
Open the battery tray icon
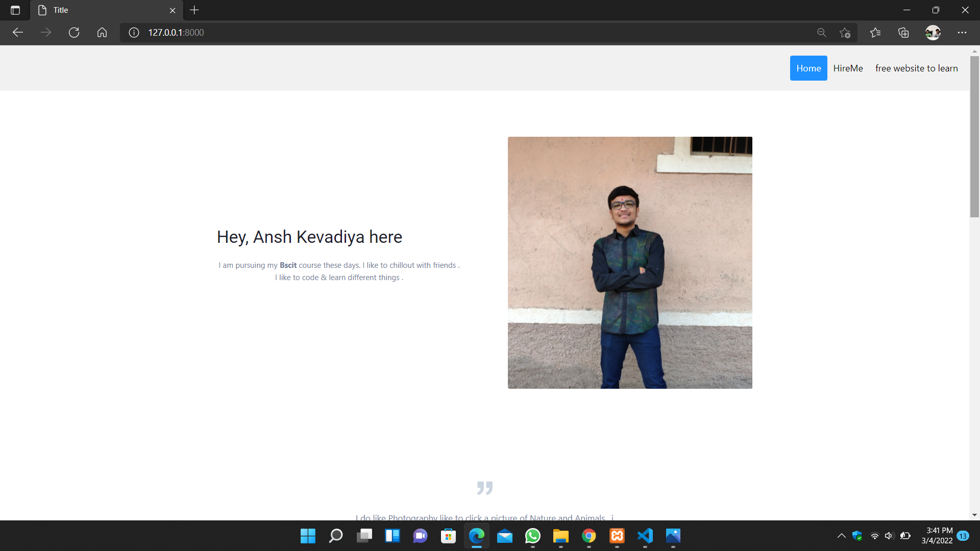(905, 536)
